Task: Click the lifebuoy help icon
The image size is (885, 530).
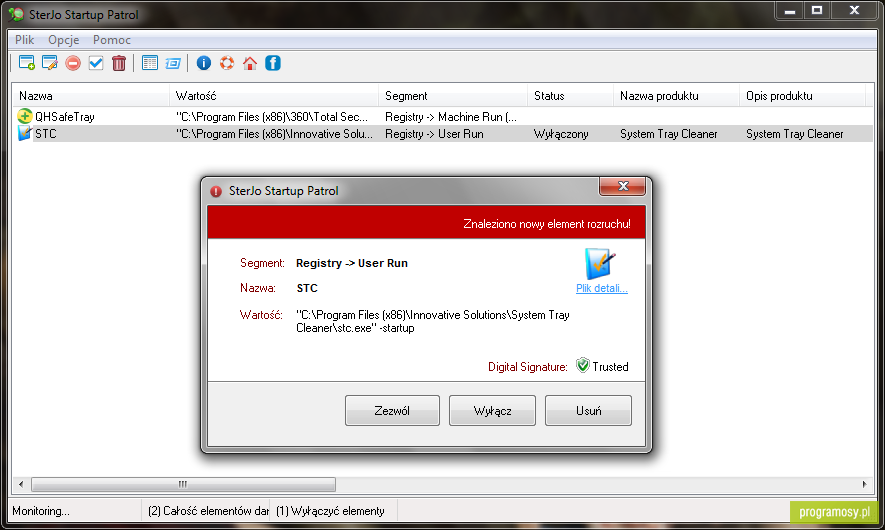Action: click(x=227, y=63)
